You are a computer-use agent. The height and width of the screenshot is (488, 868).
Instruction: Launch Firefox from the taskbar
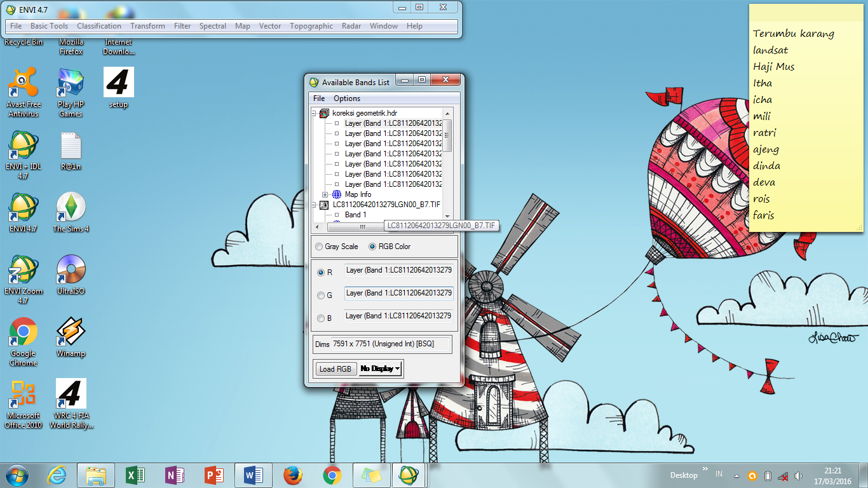click(x=293, y=475)
